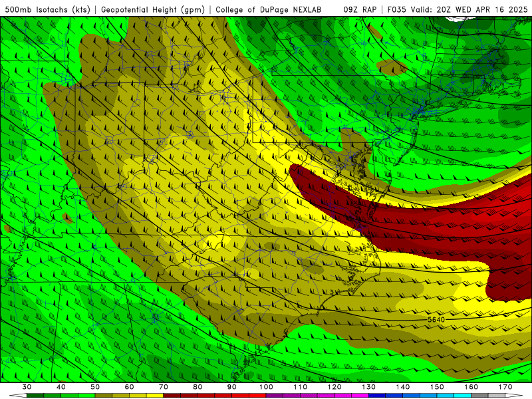The width and height of the screenshot is (532, 399).
Task: Select the bright green swatch ending at 50
Action: (86, 396)
